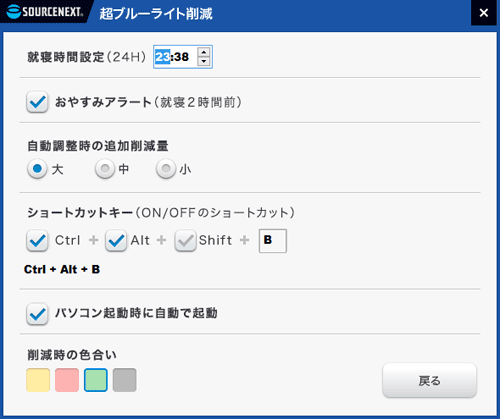Click the SOURCENEXT logo icon
The height and width of the screenshot is (419, 500).
point(13,12)
